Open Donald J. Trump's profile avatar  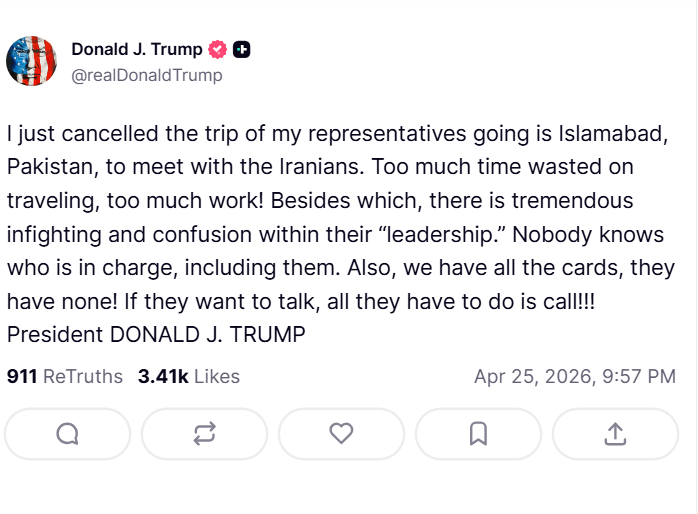pyautogui.click(x=32, y=61)
